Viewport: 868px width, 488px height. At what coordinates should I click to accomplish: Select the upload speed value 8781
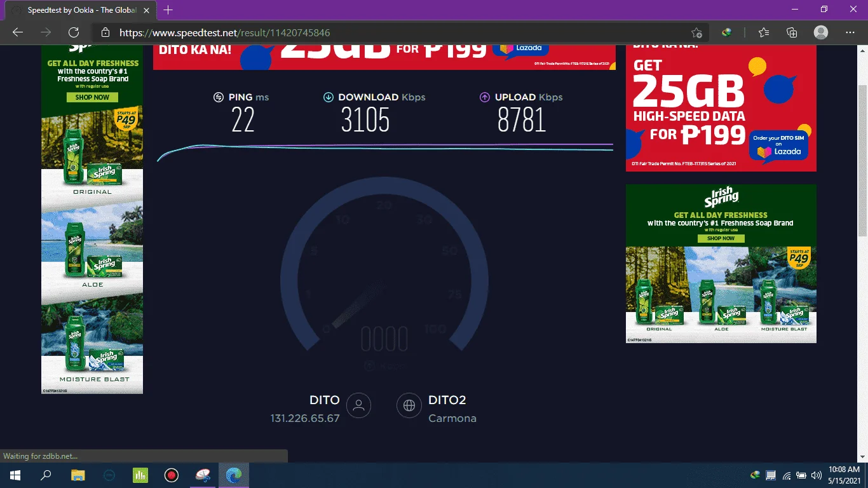pos(522,119)
